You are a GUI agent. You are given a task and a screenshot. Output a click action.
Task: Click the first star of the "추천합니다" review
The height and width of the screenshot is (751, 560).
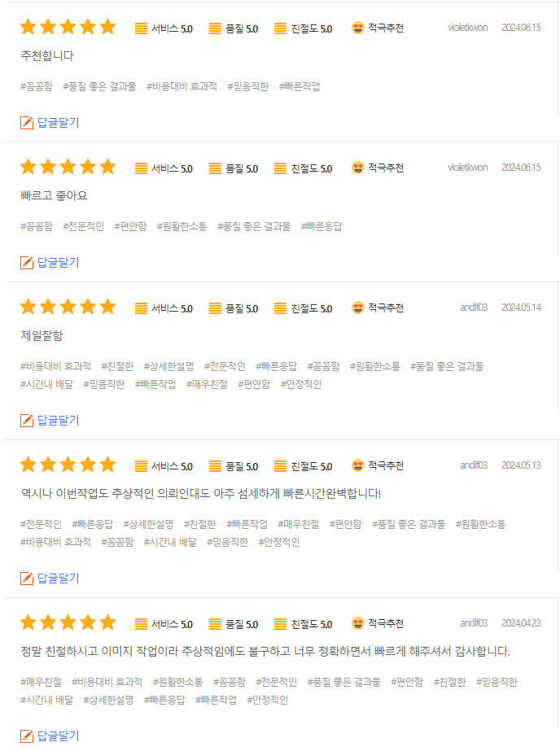(28, 27)
